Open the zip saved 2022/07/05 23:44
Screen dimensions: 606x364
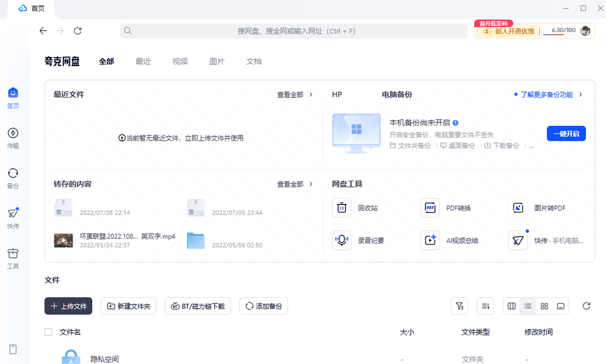pos(195,207)
